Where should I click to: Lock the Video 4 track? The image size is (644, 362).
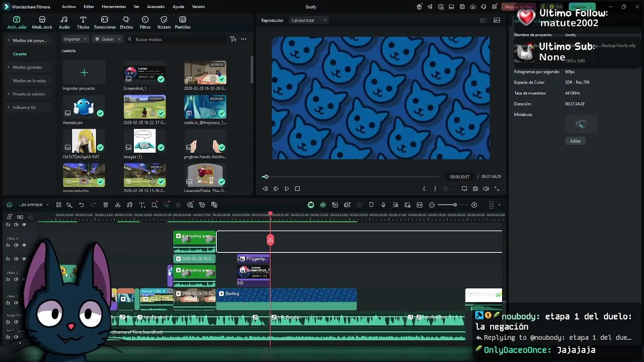coord(8,245)
